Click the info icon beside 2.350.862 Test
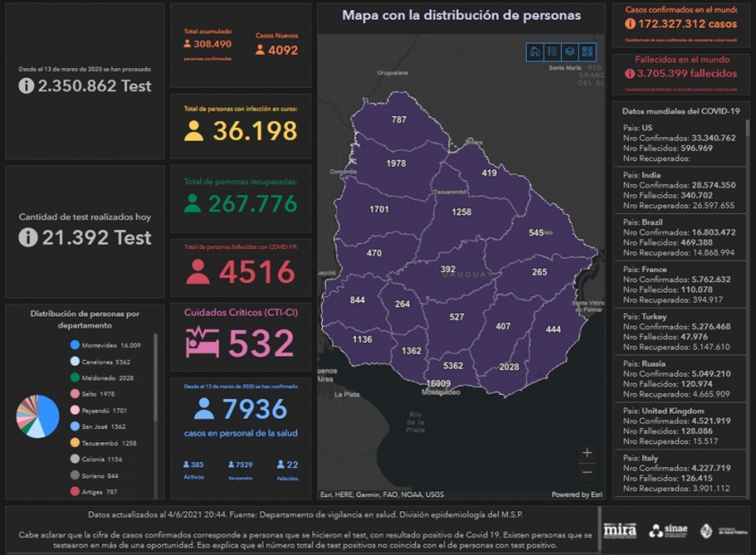Viewport: 756px width, 555px height. (x=27, y=86)
